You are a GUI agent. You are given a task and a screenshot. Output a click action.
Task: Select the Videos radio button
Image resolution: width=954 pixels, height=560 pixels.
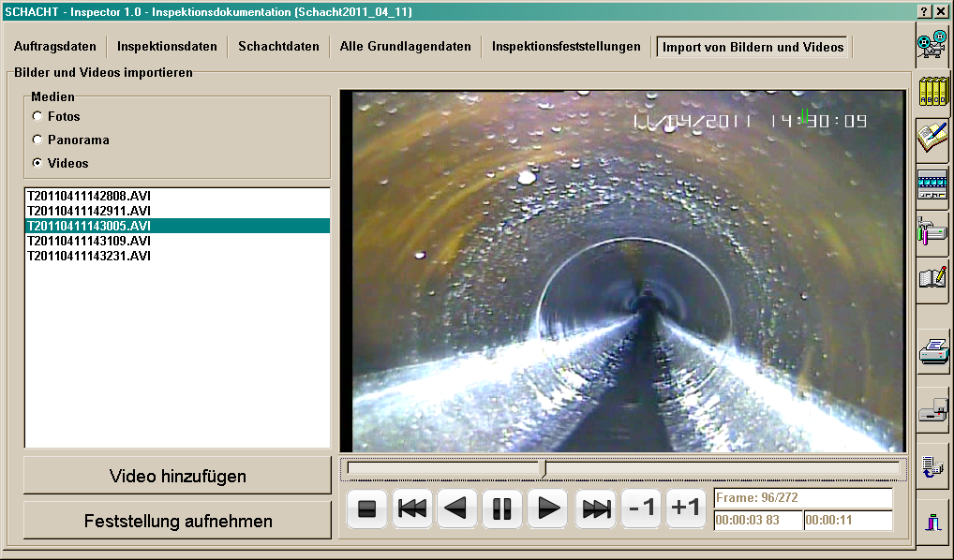coord(36,162)
